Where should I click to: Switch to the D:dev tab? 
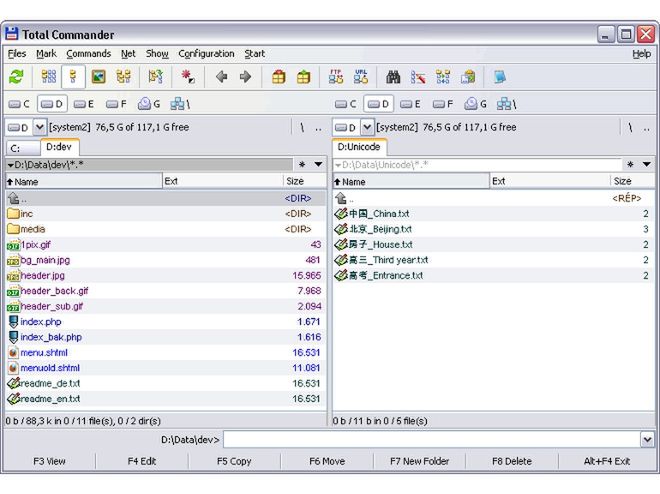click(59, 147)
